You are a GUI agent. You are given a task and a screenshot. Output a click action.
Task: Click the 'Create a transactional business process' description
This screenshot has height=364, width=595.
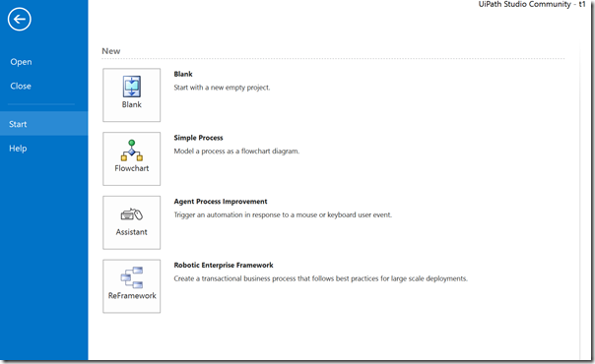[320, 278]
